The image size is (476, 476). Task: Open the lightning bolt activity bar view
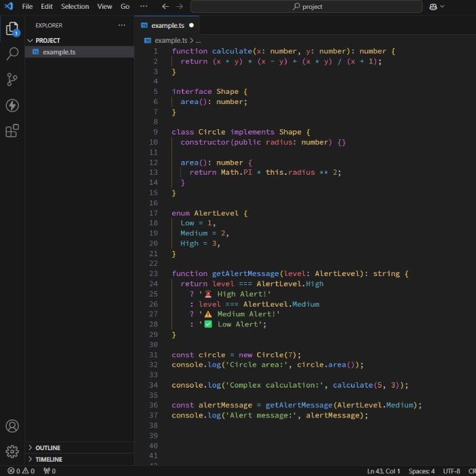coord(12,105)
